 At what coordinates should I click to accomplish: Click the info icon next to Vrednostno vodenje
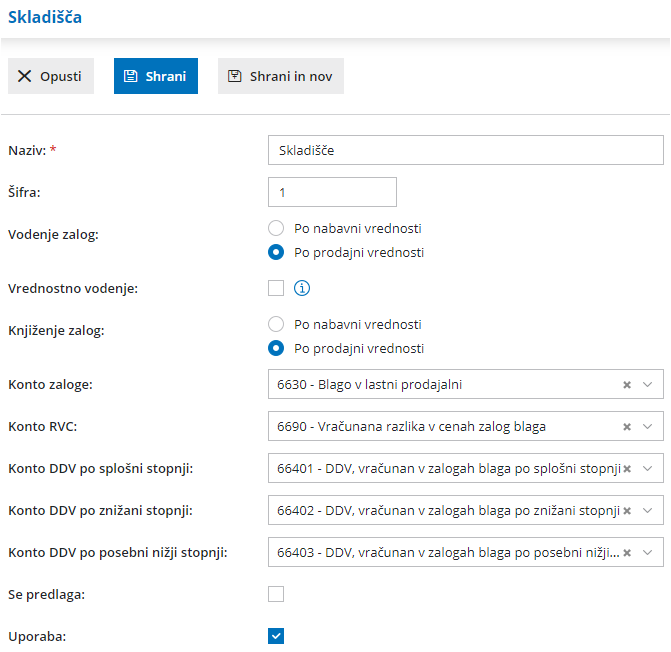302,289
